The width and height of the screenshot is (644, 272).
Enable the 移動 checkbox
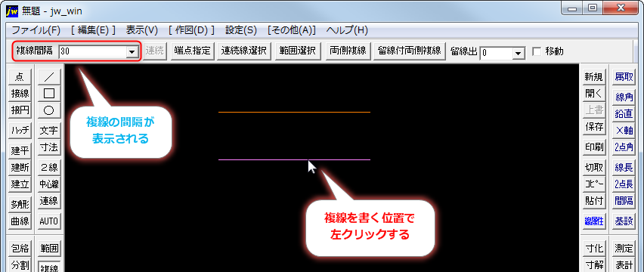tap(536, 51)
